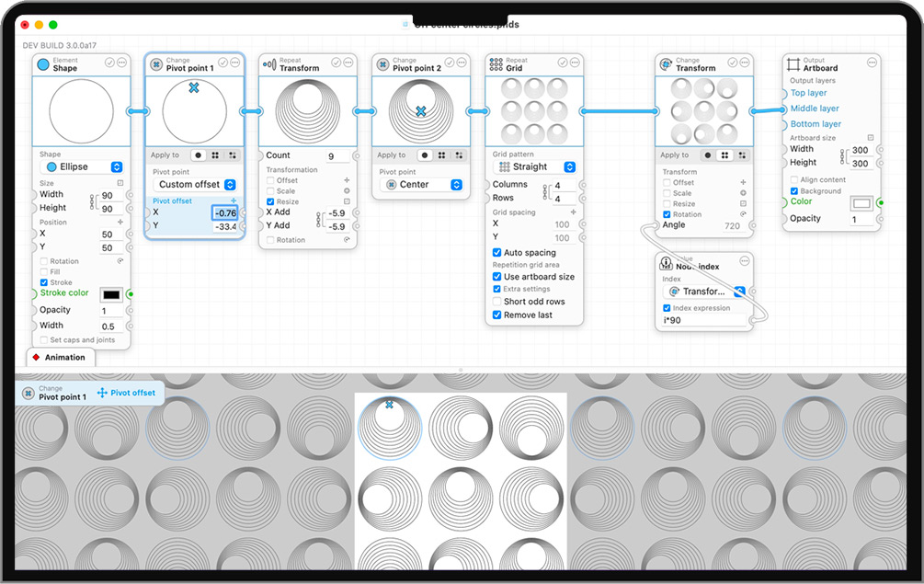The height and width of the screenshot is (584, 924).
Task: Open the black Stroke color swatch
Action: coord(110,294)
